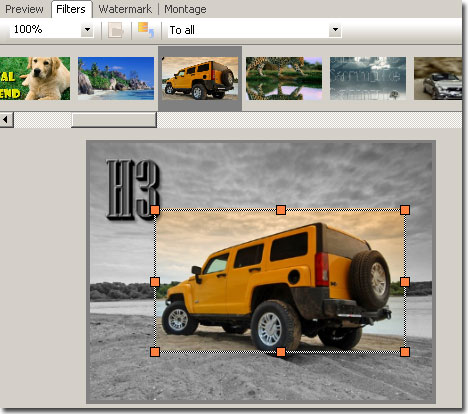The image size is (468, 414).
Task: Click the orange apply-filter icon with blue arrow
Action: [146, 30]
